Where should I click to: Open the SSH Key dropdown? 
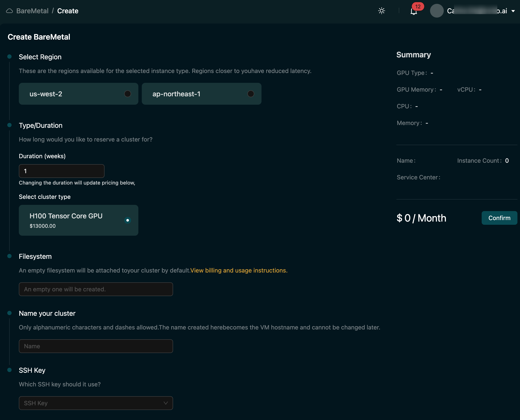pyautogui.click(x=96, y=403)
